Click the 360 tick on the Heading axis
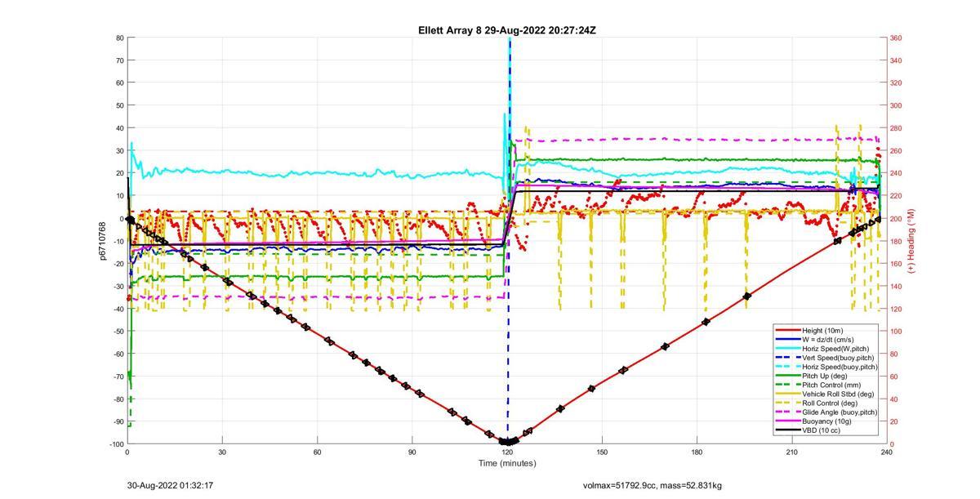Image resolution: width=980 pixels, height=499 pixels. tap(896, 38)
